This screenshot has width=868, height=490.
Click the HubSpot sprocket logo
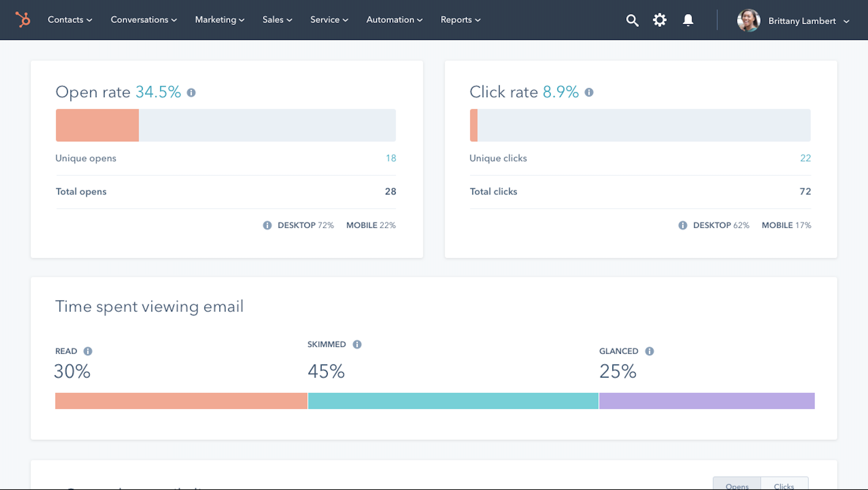click(22, 20)
